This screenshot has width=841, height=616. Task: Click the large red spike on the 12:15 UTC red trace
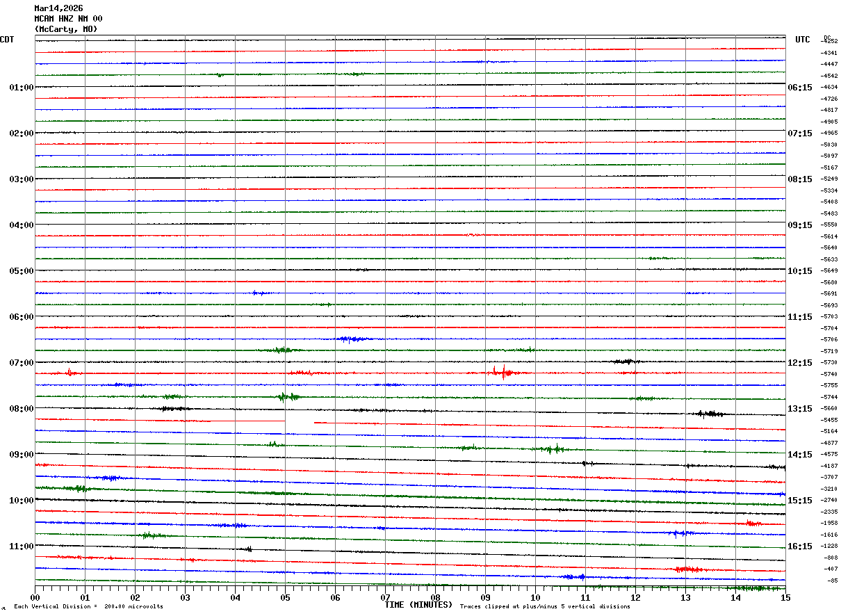(503, 372)
